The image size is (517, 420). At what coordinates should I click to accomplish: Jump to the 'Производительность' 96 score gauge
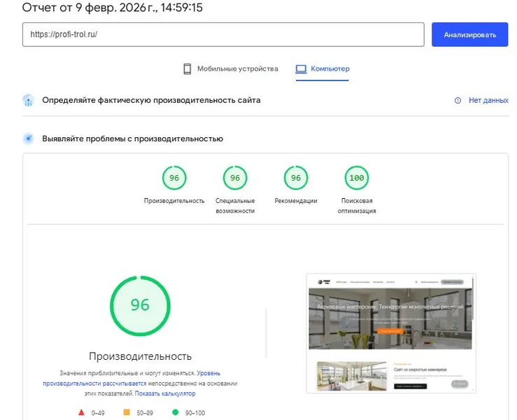point(174,178)
